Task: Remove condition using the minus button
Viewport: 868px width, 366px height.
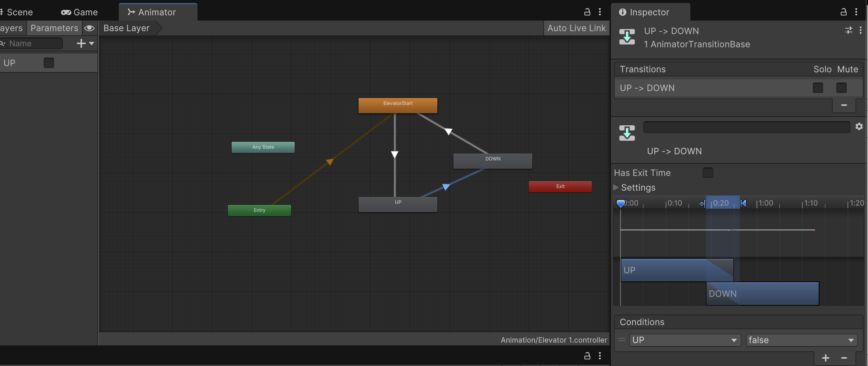Action: click(844, 358)
